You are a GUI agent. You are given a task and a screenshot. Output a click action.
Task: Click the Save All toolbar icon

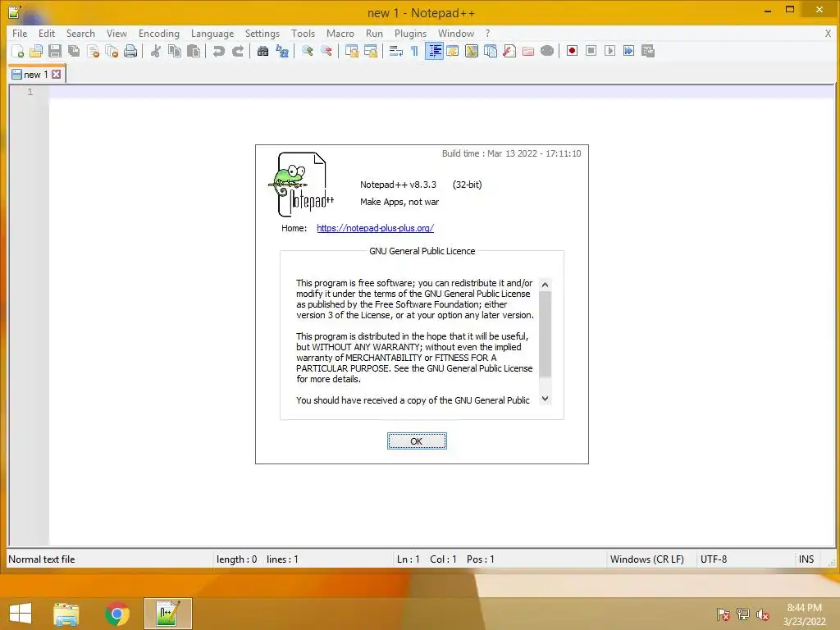[x=74, y=52]
